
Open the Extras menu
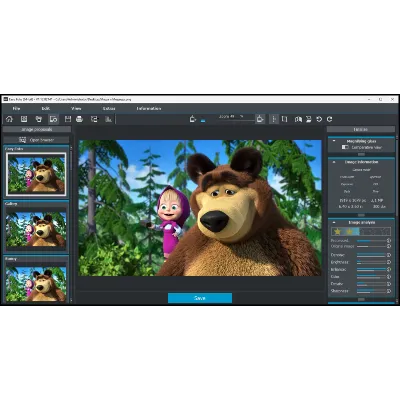(x=109, y=109)
